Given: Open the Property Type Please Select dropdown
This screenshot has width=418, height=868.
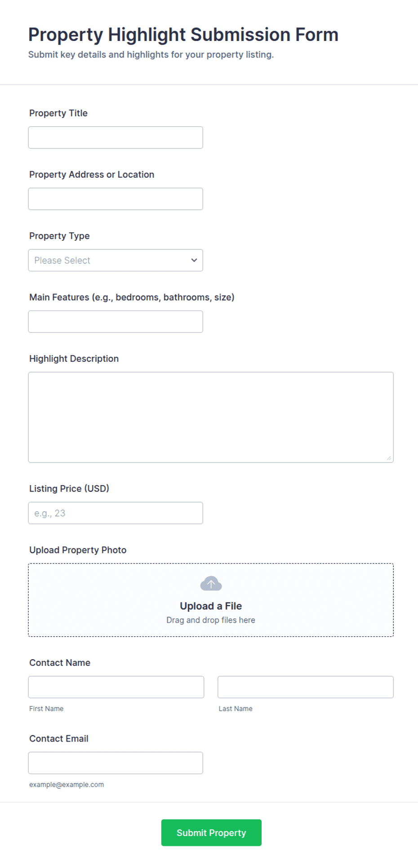Looking at the screenshot, I should 116,260.
